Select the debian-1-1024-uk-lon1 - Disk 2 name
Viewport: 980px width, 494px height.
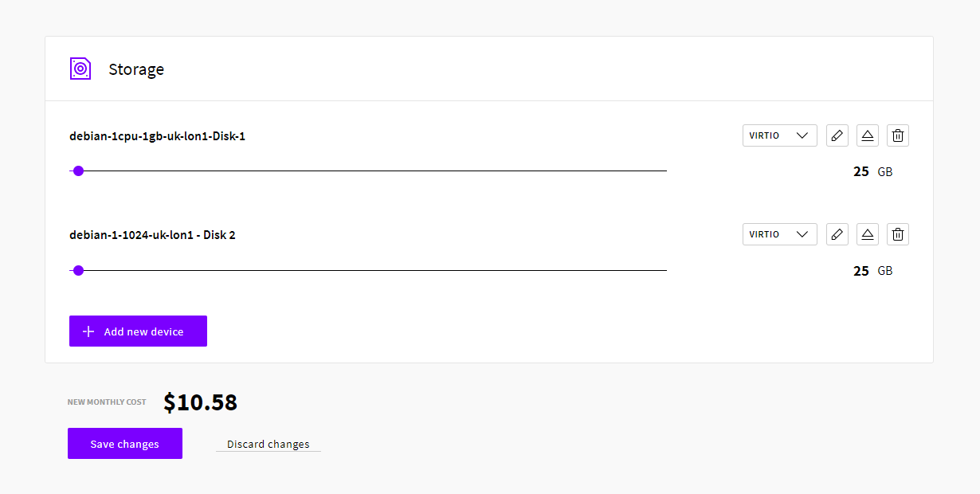click(152, 235)
